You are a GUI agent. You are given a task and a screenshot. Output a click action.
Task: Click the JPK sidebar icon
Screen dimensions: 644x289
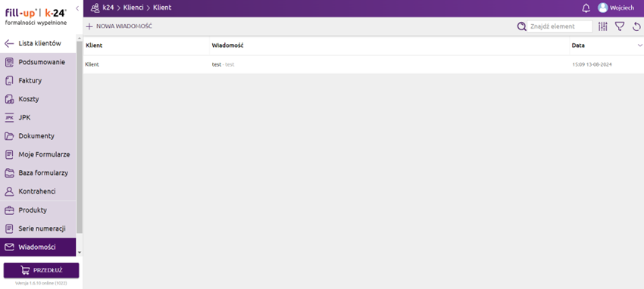[x=9, y=118]
